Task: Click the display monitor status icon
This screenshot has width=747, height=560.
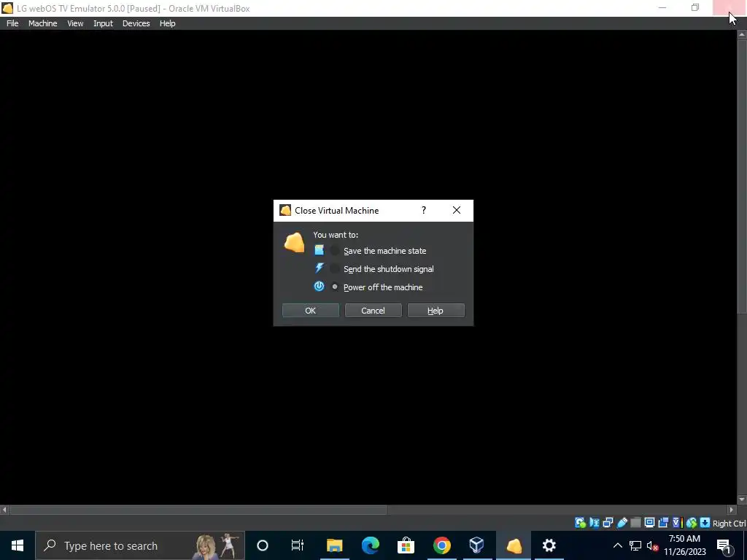Action: click(x=649, y=522)
